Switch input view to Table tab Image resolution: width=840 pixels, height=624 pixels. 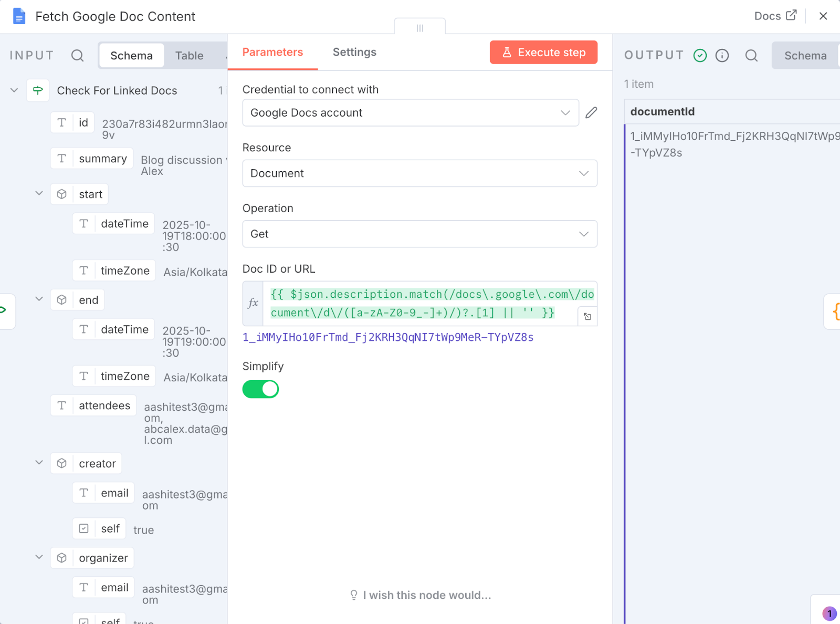(189, 56)
